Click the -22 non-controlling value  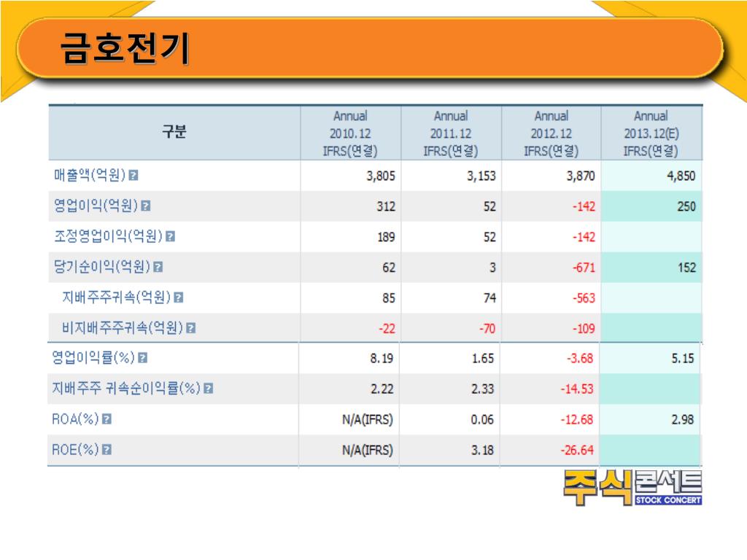tap(387, 329)
